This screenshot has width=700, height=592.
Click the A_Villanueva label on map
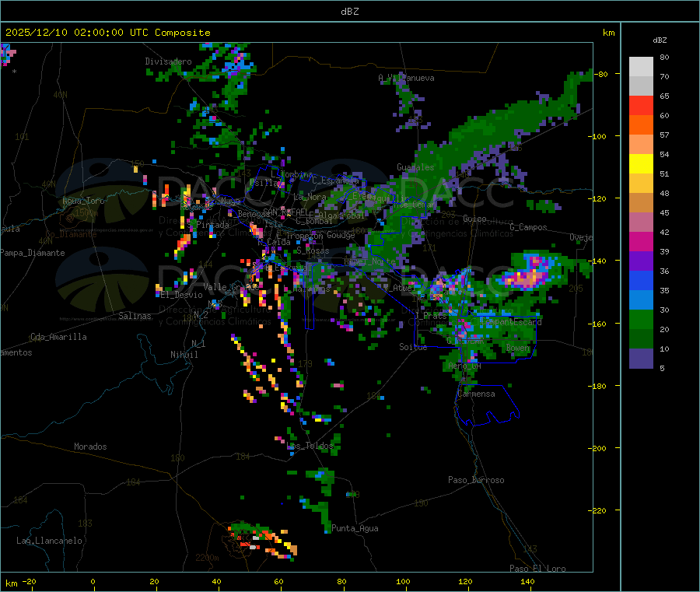click(406, 78)
